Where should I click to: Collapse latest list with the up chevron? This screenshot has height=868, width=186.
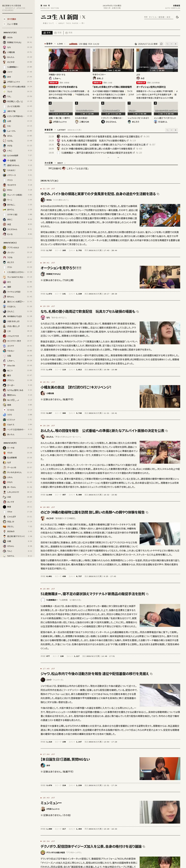[108, 157]
